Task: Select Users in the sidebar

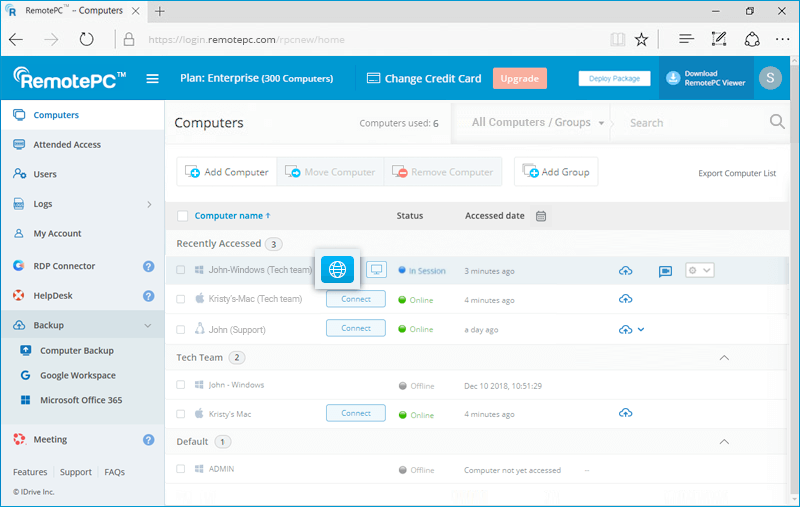Action: [45, 174]
